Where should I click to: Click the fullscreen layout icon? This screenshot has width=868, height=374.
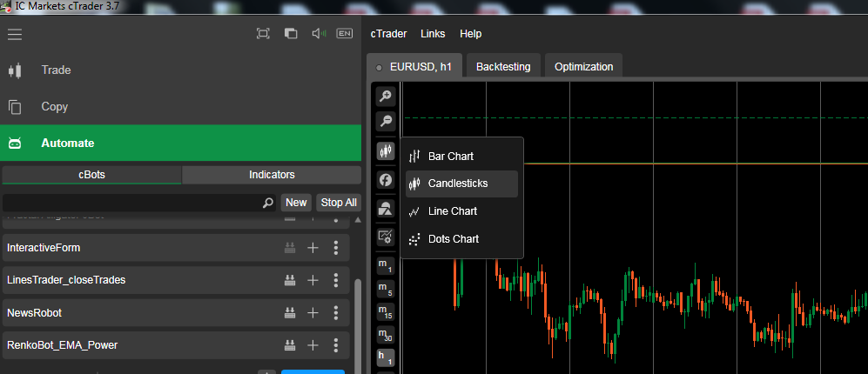coord(263,34)
